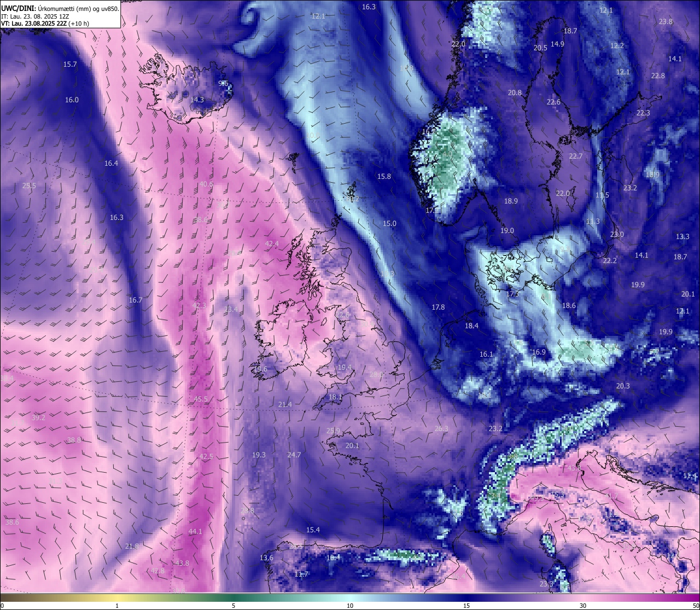Click the 43.8 value near the bottom
Viewport: 700px width, 610px height.
[182, 563]
